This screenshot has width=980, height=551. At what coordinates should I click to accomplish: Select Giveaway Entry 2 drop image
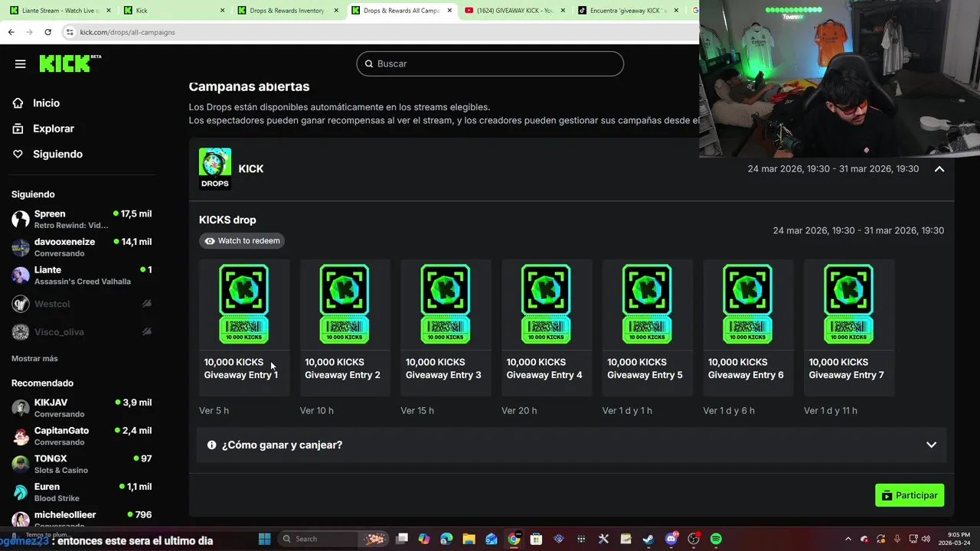345,304
